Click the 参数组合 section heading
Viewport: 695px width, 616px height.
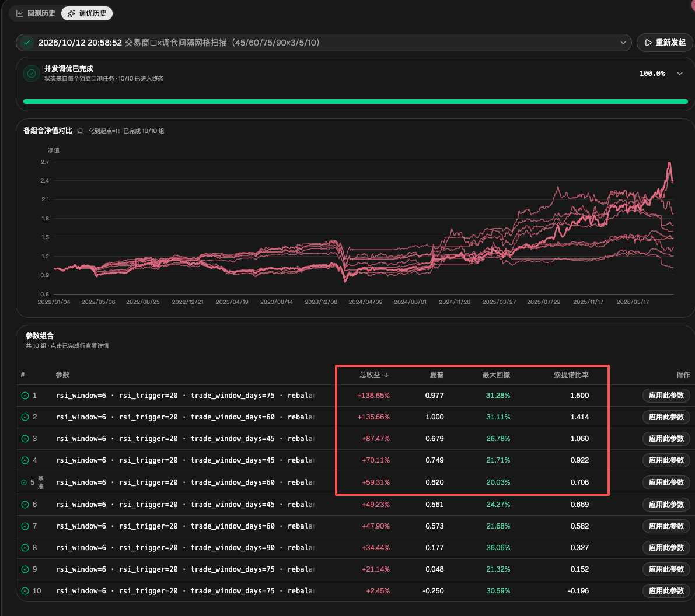point(40,336)
